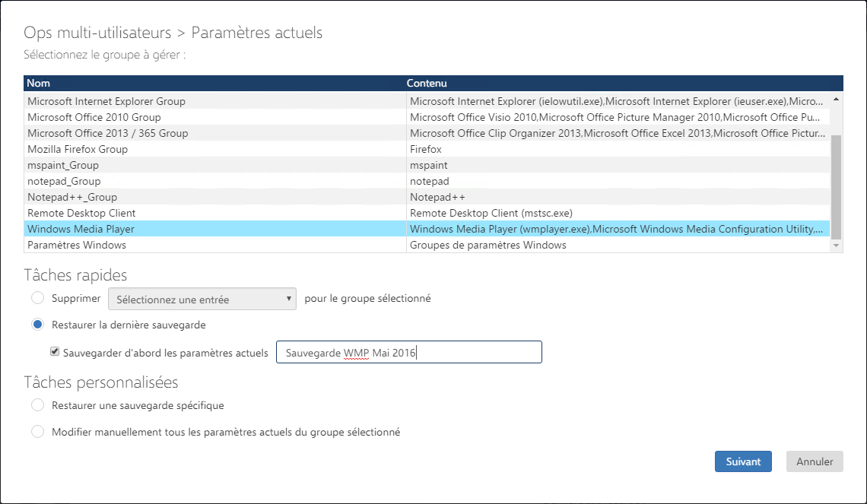Sort by the Nom column header
This screenshot has width=867, height=504.
[215, 83]
